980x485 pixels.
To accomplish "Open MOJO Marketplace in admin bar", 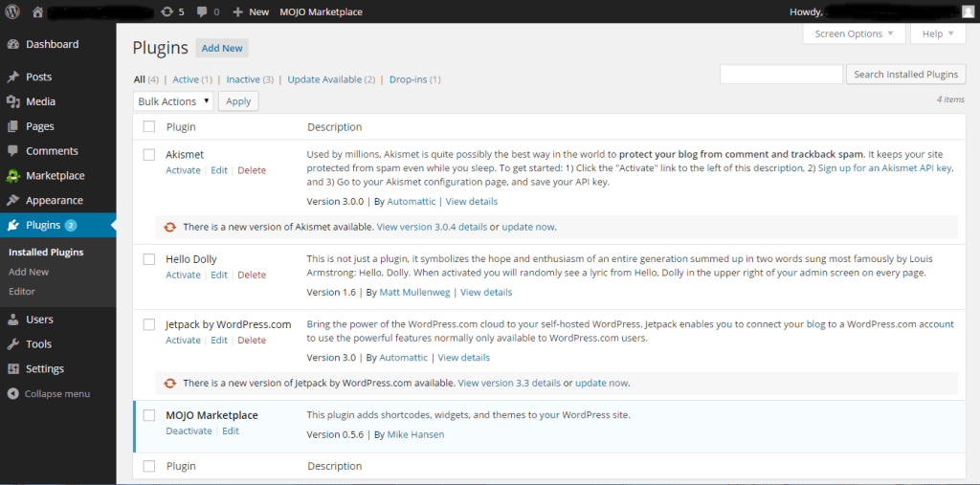I will pyautogui.click(x=321, y=11).
